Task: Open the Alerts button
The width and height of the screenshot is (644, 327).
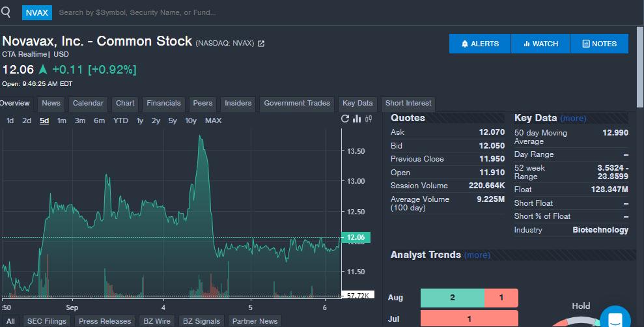Action: click(480, 44)
